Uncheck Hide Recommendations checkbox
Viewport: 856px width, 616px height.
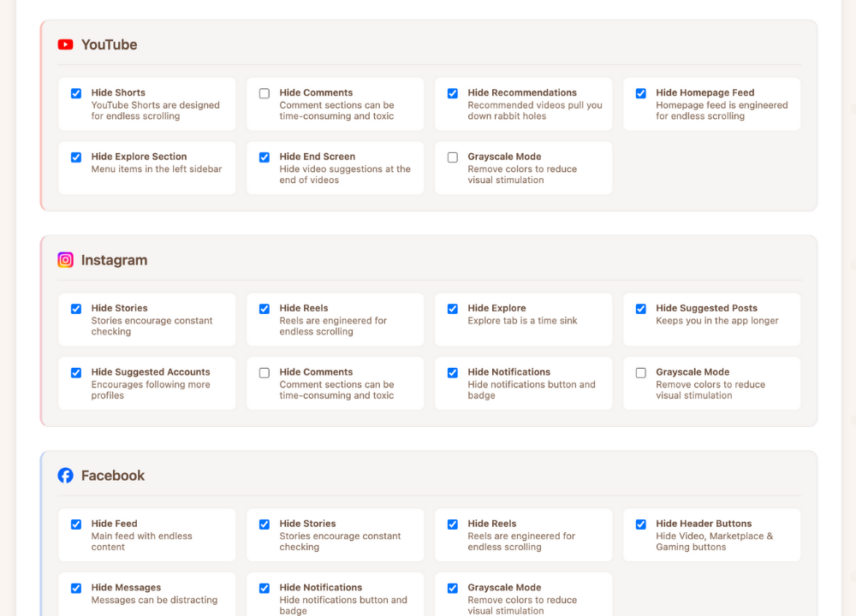pyautogui.click(x=453, y=93)
